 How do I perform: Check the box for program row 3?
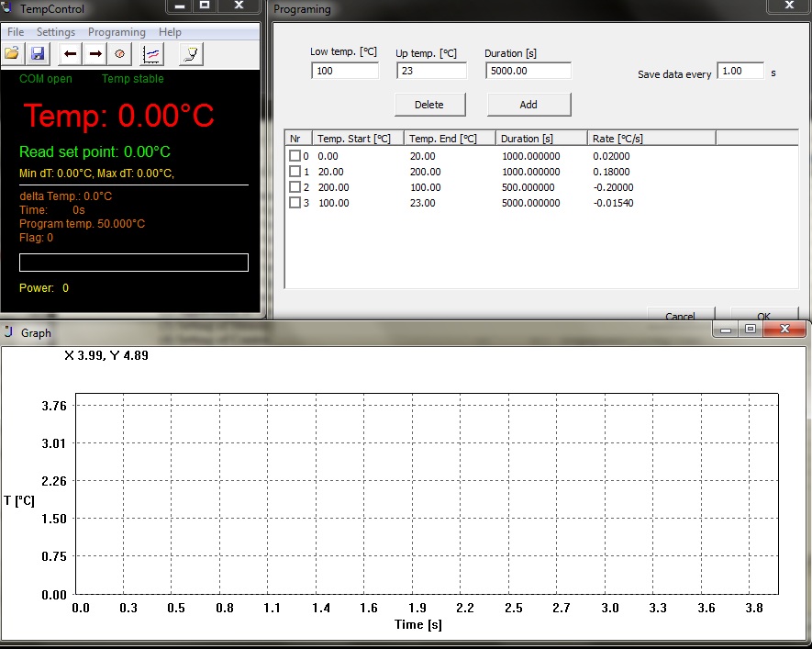pyautogui.click(x=295, y=202)
